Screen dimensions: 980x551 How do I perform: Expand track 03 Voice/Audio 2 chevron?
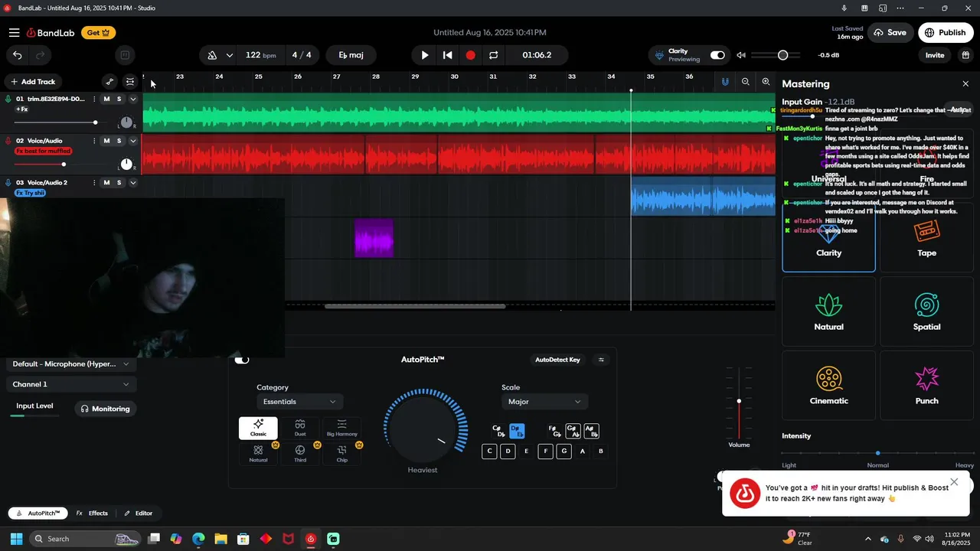click(x=132, y=183)
